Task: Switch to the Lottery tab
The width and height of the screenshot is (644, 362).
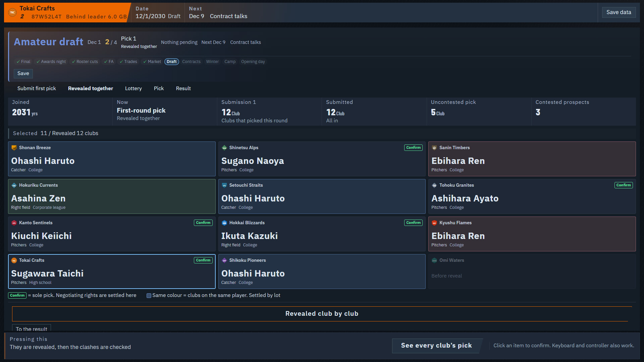Action: pos(133,88)
